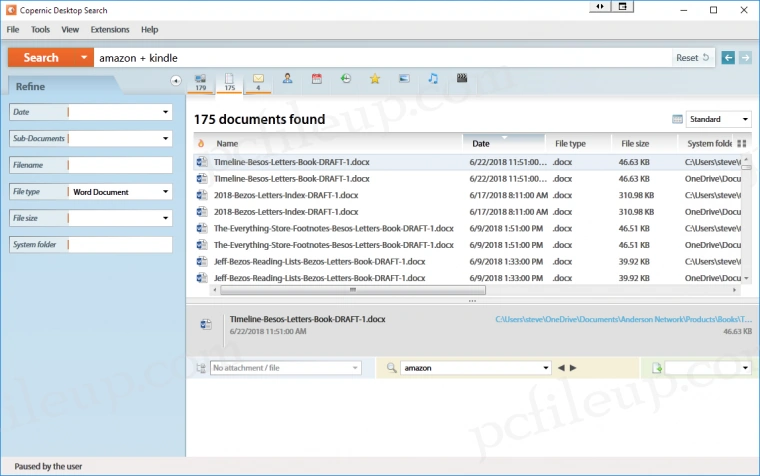Image resolution: width=760 pixels, height=476 pixels.
Task: Go back with the left arrow button
Action: click(728, 58)
